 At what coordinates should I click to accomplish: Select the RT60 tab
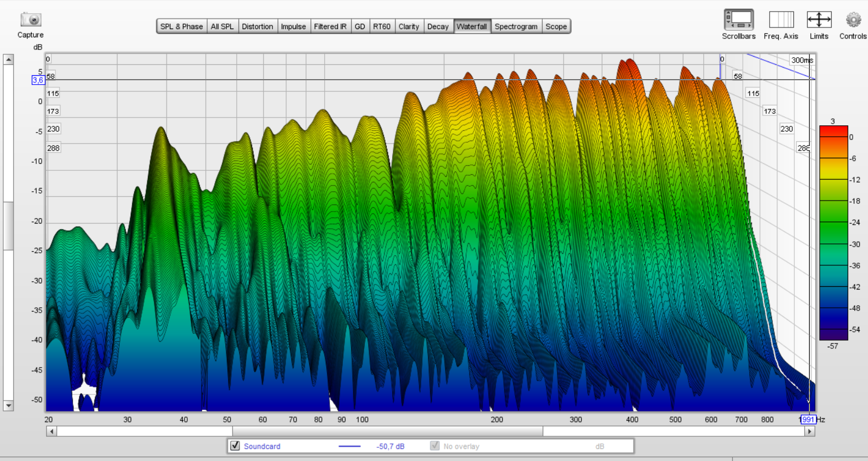coord(381,26)
